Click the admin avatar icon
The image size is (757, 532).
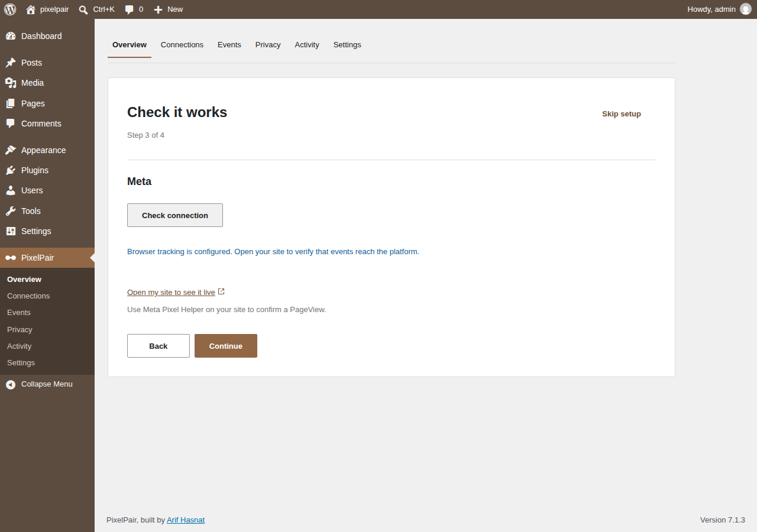[x=746, y=9]
